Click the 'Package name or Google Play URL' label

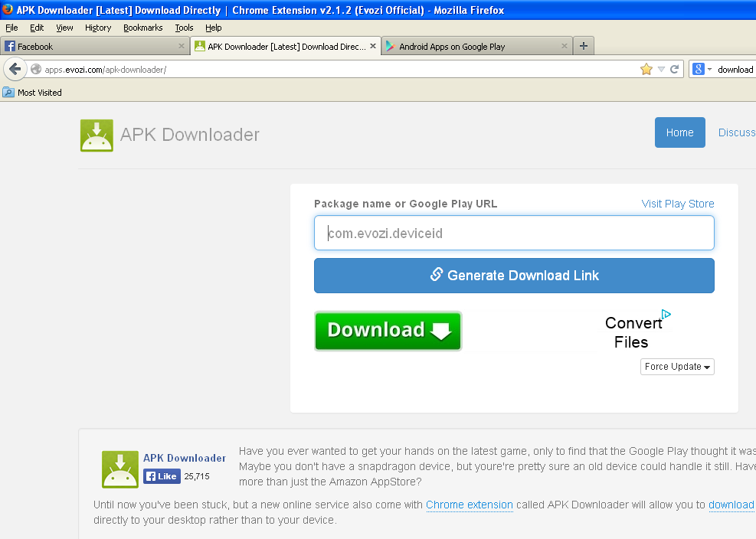tap(405, 204)
